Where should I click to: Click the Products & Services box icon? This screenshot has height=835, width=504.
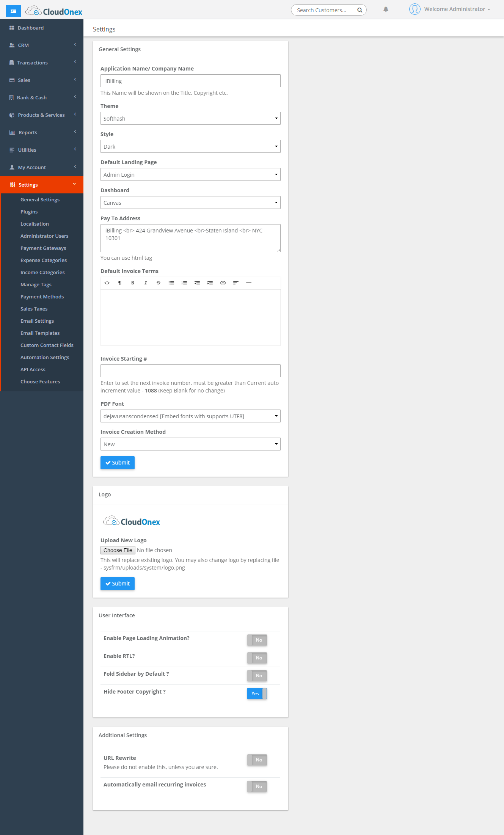pos(12,115)
